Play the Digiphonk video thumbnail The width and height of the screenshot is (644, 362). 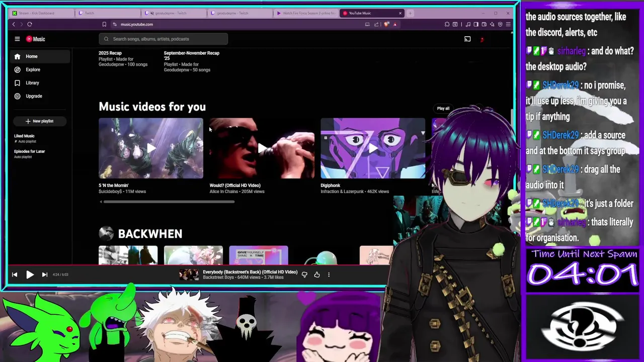point(373,148)
